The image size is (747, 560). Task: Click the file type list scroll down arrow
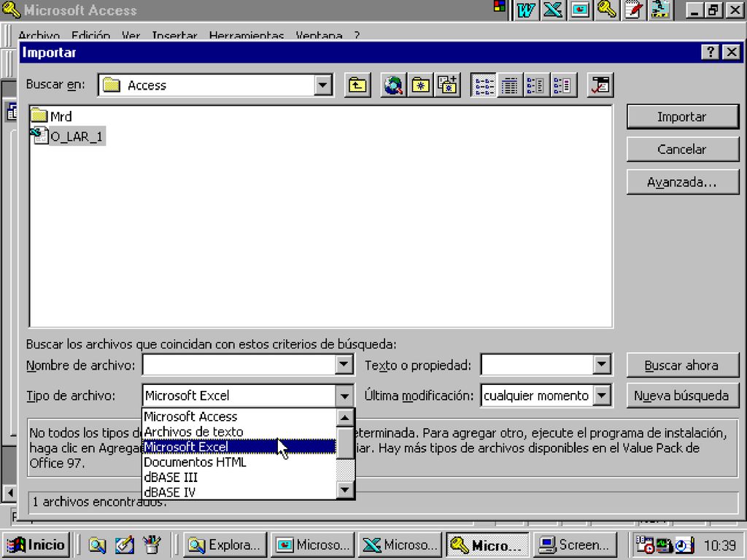click(345, 490)
